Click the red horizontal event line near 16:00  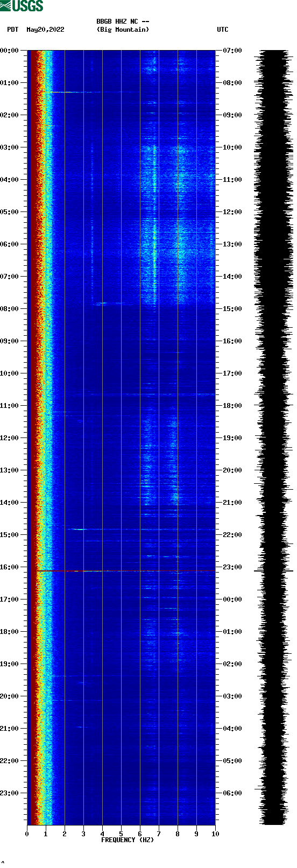click(x=126, y=570)
